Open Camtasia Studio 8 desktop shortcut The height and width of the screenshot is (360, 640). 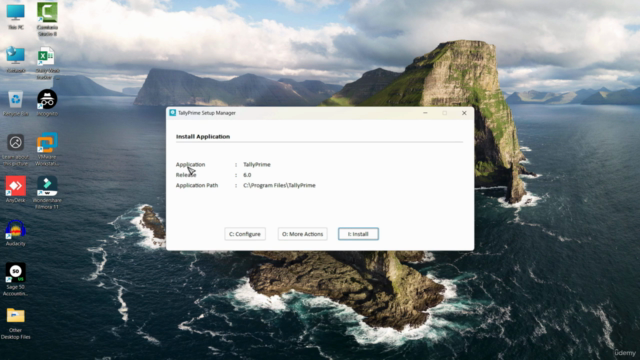47,19
